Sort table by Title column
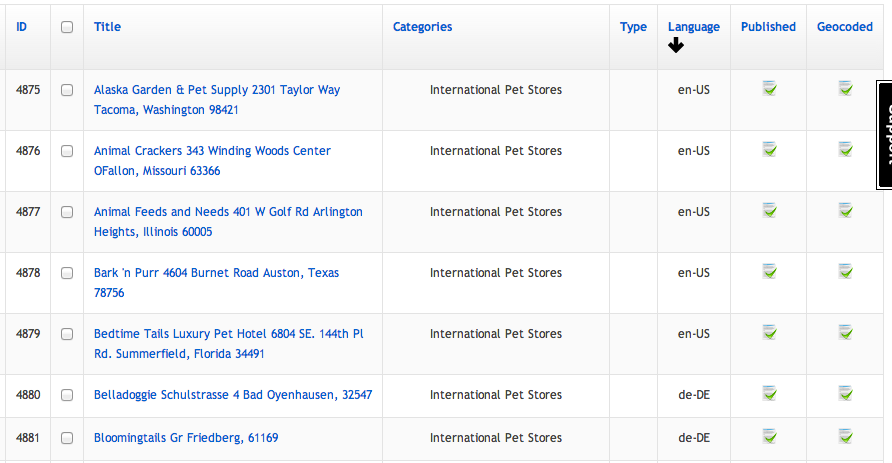The width and height of the screenshot is (892, 463). coord(108,27)
